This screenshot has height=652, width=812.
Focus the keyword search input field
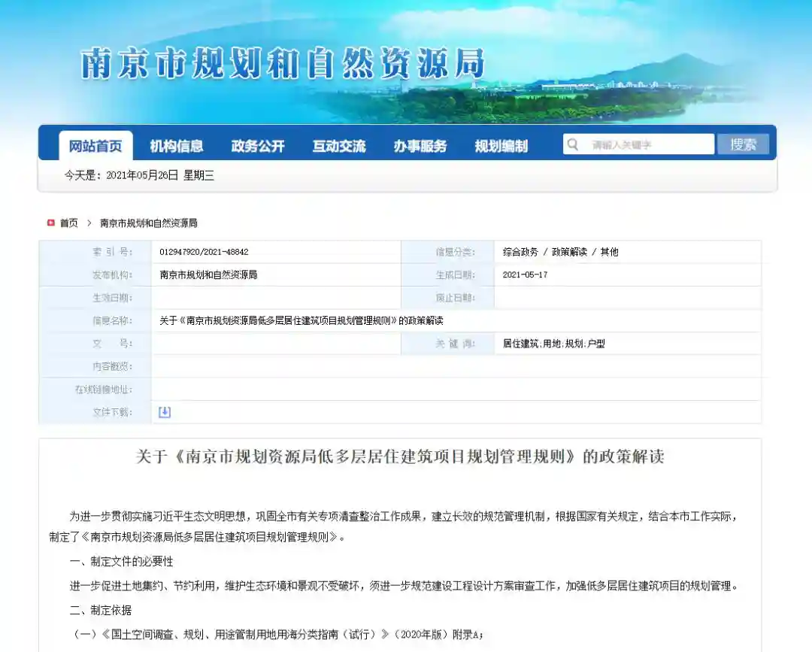(x=647, y=144)
